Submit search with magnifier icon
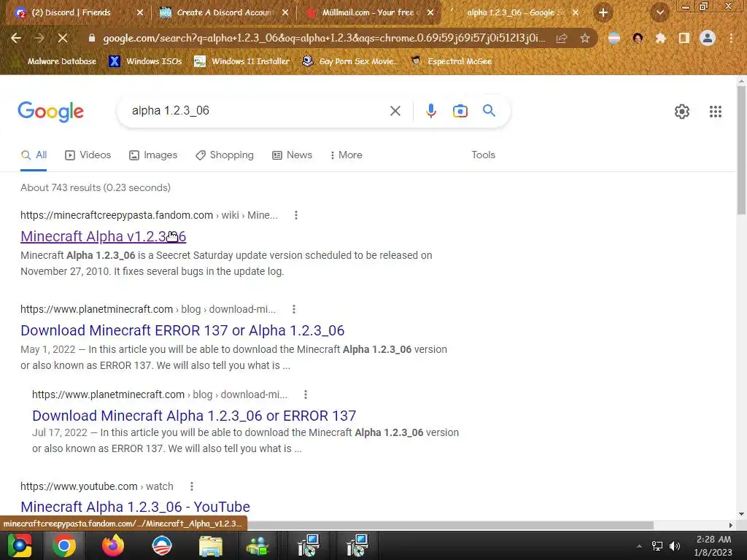 489,111
